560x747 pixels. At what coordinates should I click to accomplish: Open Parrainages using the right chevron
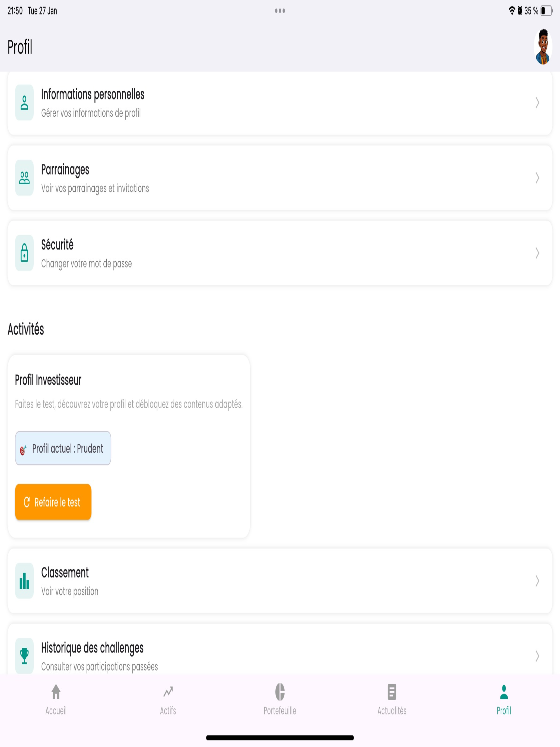[x=537, y=178]
